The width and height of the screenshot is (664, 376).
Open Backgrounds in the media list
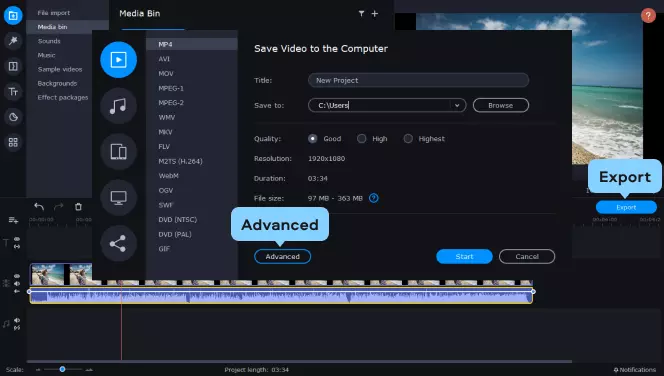(x=57, y=83)
